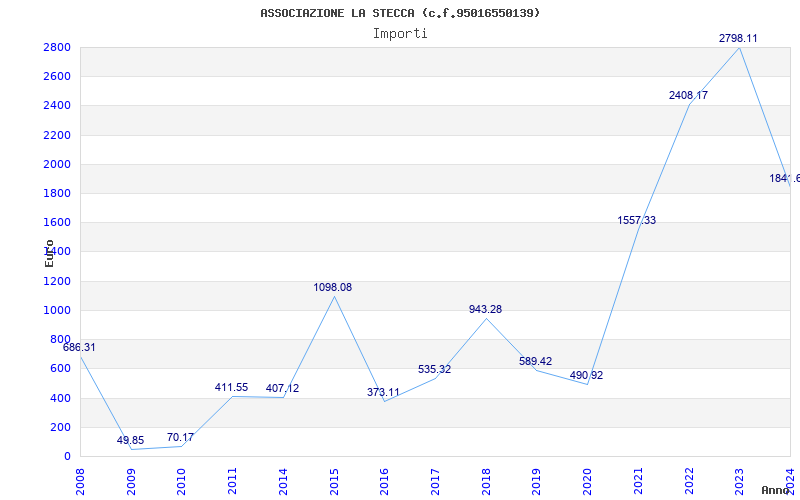Click the x-axis year 2009
800x500 pixels.
tap(131, 482)
